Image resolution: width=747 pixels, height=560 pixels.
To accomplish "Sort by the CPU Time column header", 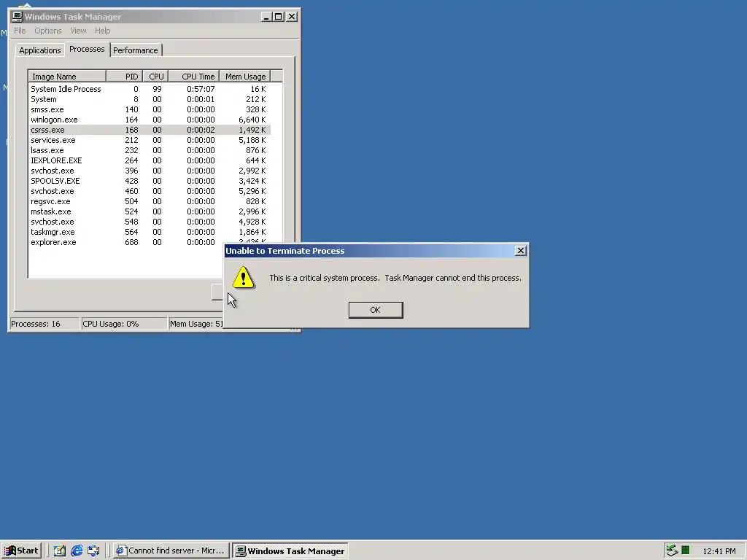I will pos(194,76).
